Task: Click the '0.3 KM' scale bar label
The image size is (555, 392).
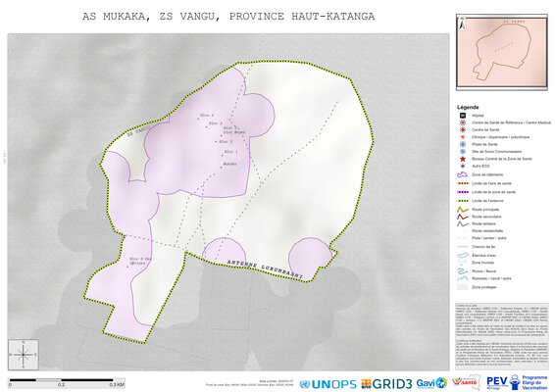Action: 117,384
